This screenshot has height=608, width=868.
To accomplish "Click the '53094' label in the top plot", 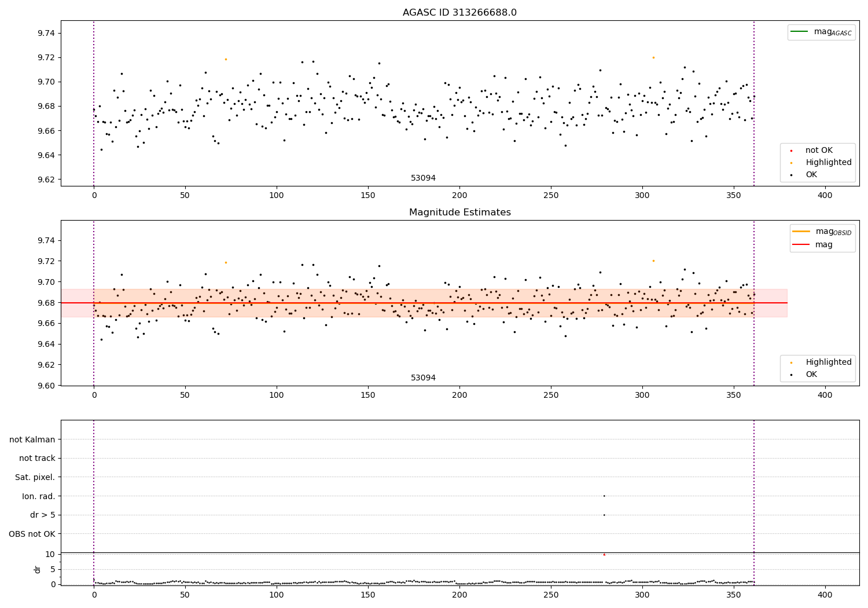I will (423, 178).
